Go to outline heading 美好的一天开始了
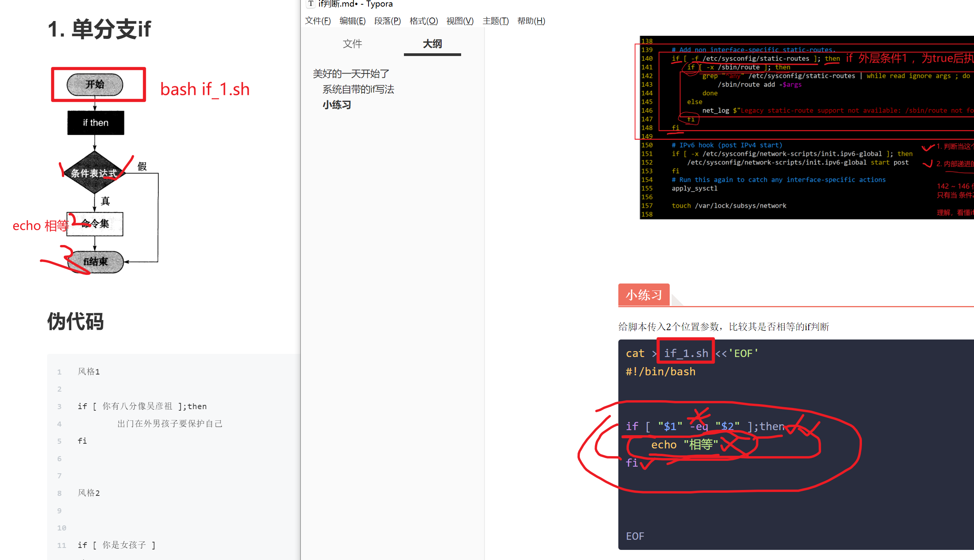Image resolution: width=974 pixels, height=560 pixels. [x=351, y=73]
